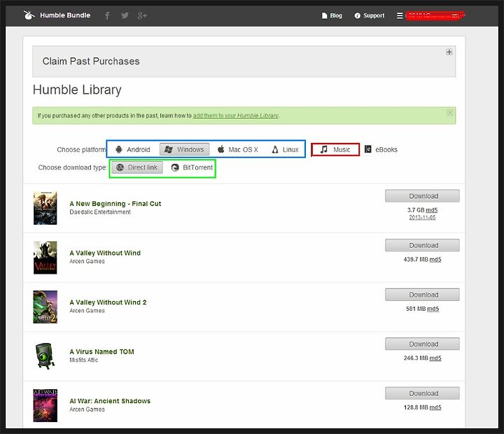Open the hamburger account menu
Screen dimensions: 504x434
(x=400, y=15)
